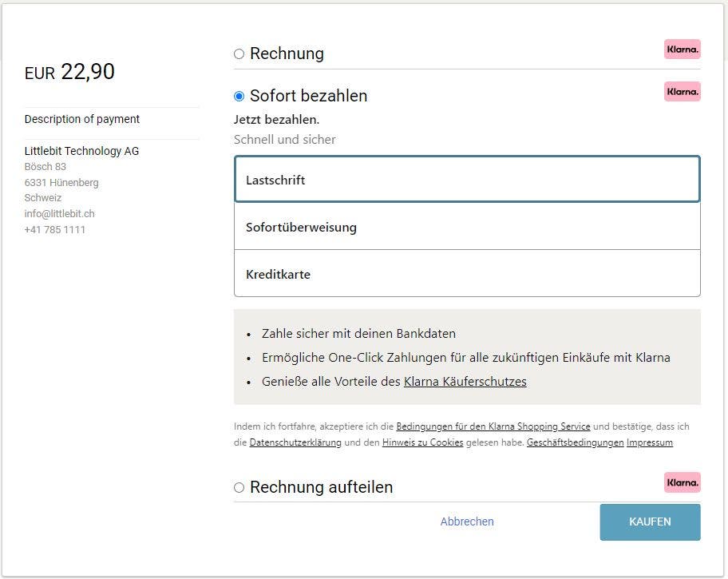Click the Klarna logo beside Sofort bezahlen

(682, 92)
